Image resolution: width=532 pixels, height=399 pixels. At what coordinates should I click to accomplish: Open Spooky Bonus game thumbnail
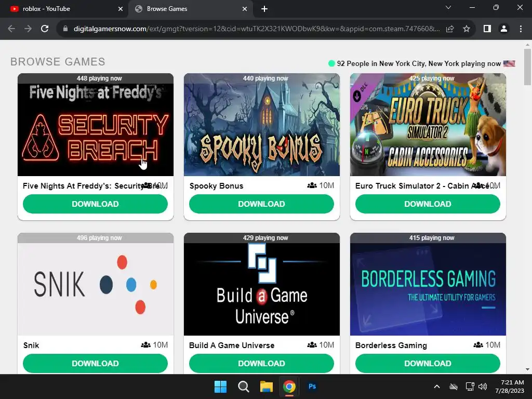[262, 125]
